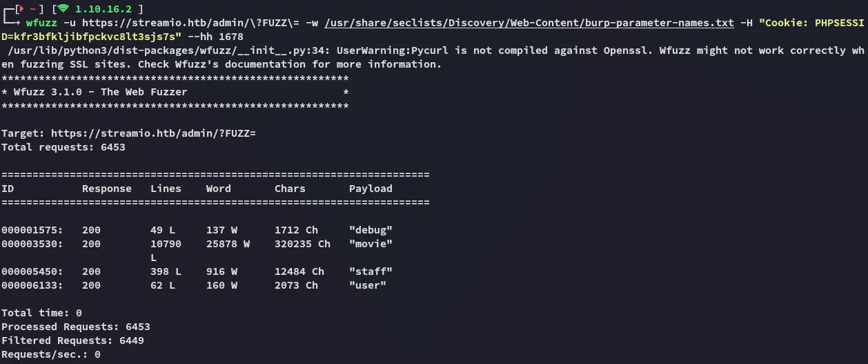This screenshot has height=364, width=868.
Task: Click the Payload column header
Action: click(371, 189)
